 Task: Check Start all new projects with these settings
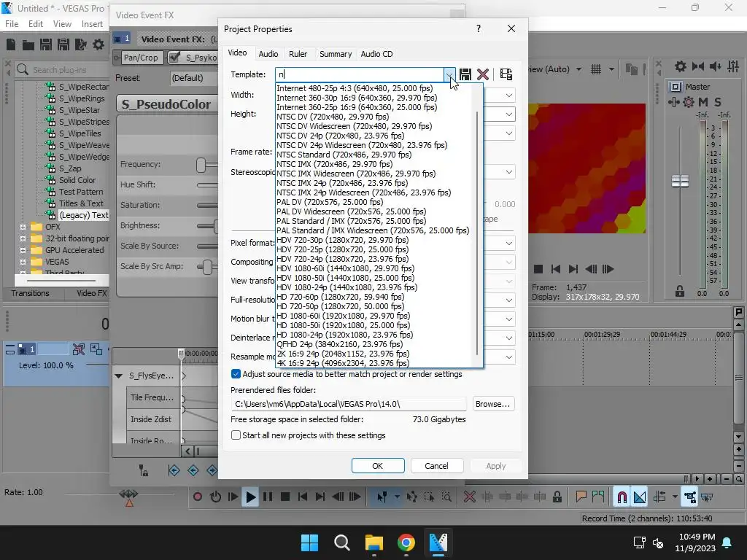point(236,435)
